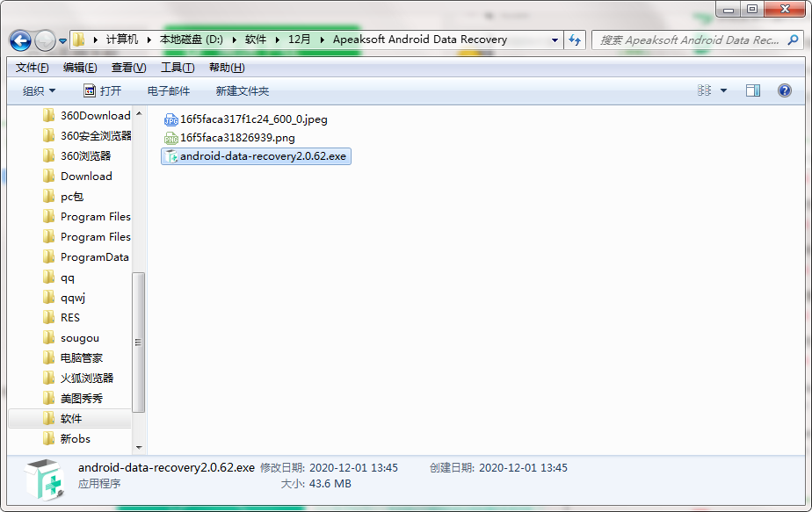Viewport: 812px width, 512px height.
Task: Click the qq folder icon
Action: [48, 278]
